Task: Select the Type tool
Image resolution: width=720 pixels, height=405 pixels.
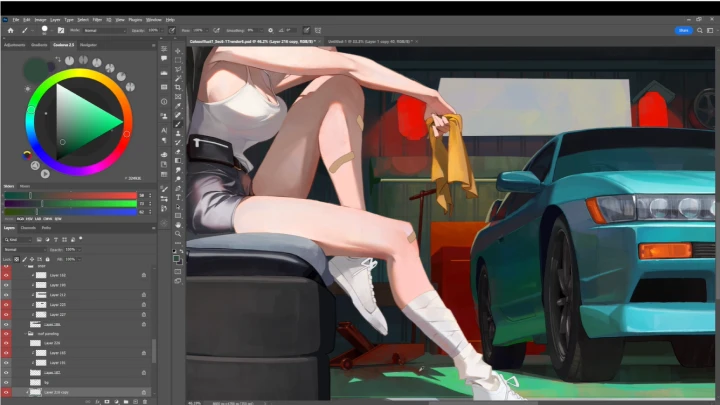Action: (178, 197)
